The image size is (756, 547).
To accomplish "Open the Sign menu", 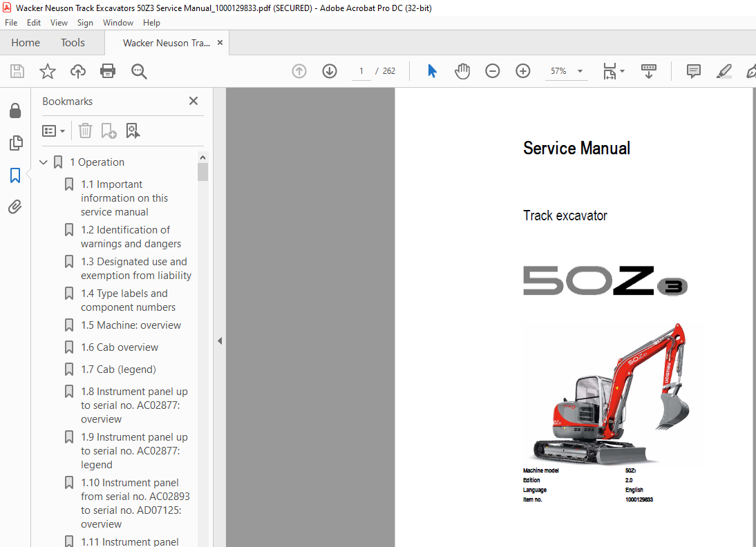I will 85,23.
